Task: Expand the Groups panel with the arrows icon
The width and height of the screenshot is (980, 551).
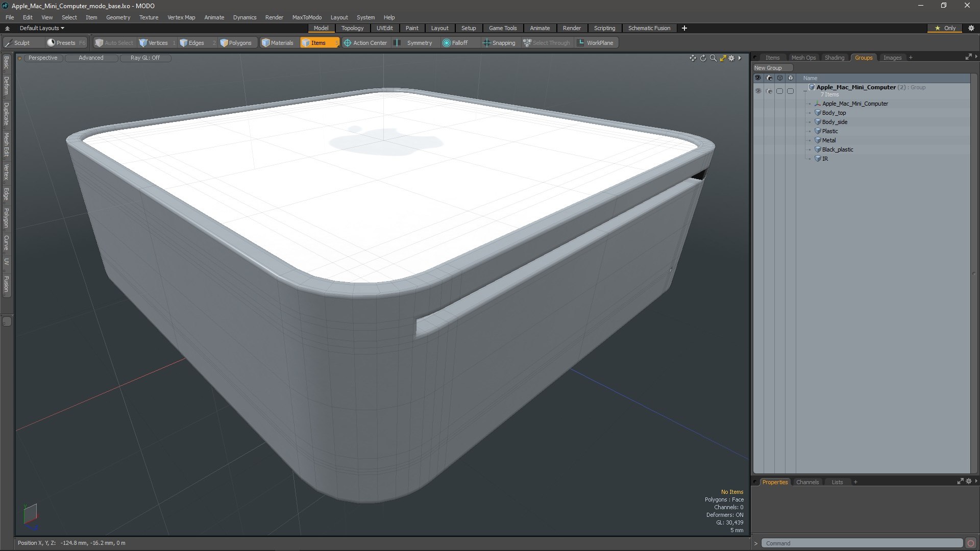Action: click(968, 57)
